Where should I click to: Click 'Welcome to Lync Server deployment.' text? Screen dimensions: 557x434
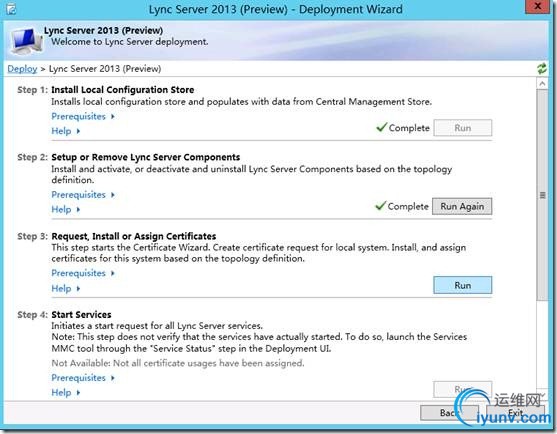129,42
